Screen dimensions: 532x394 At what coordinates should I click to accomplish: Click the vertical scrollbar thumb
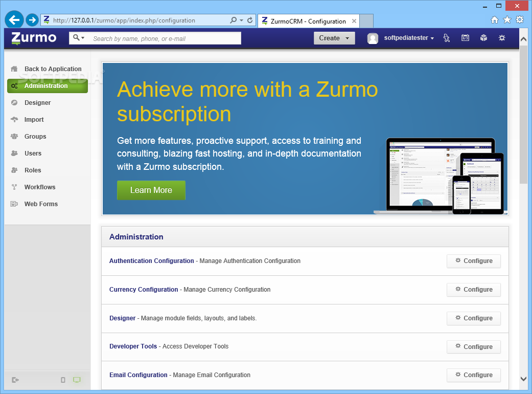click(523, 114)
